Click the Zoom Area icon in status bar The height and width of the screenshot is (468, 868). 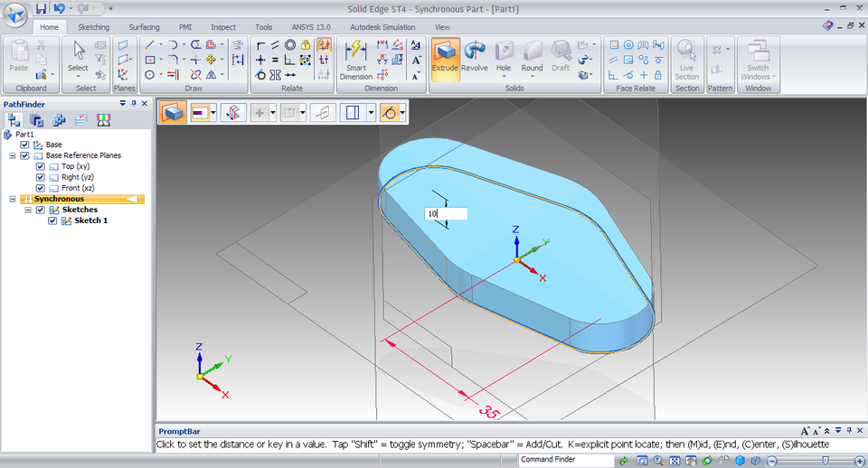(642, 460)
